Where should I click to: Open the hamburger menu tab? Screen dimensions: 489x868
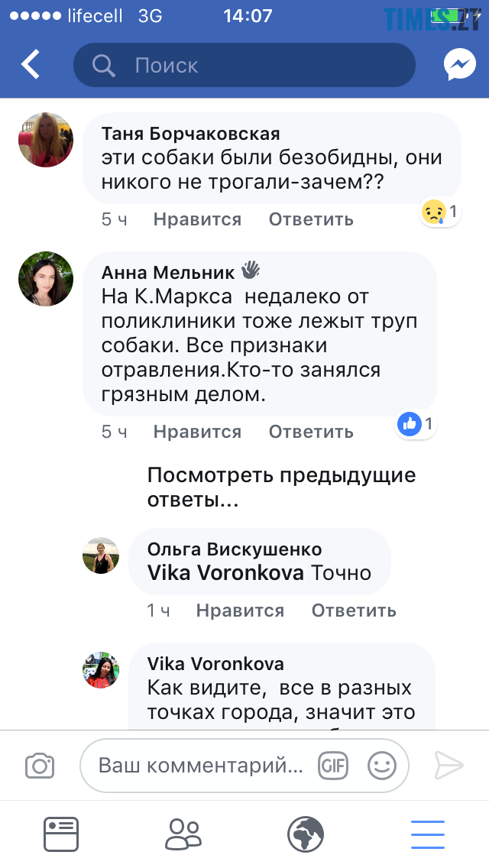pos(428,834)
